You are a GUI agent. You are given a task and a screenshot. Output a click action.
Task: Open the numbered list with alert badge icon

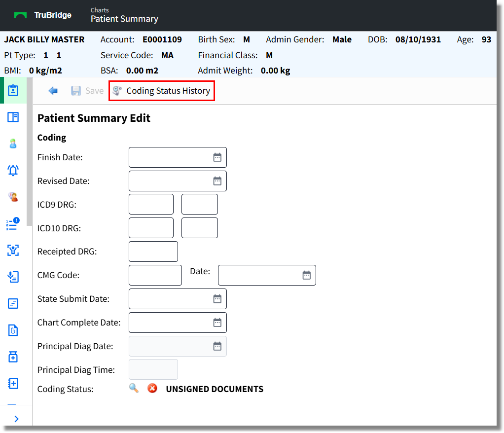[13, 224]
